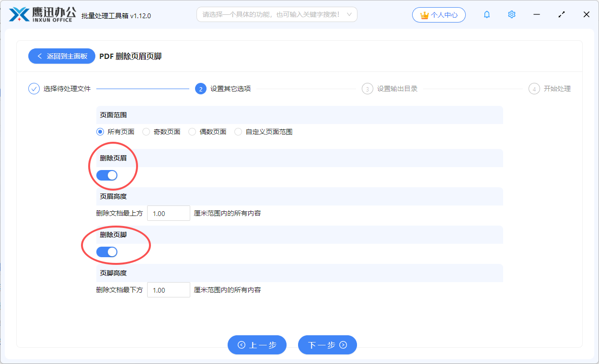
Task: Open settings using the gear icon
Action: coord(511,14)
